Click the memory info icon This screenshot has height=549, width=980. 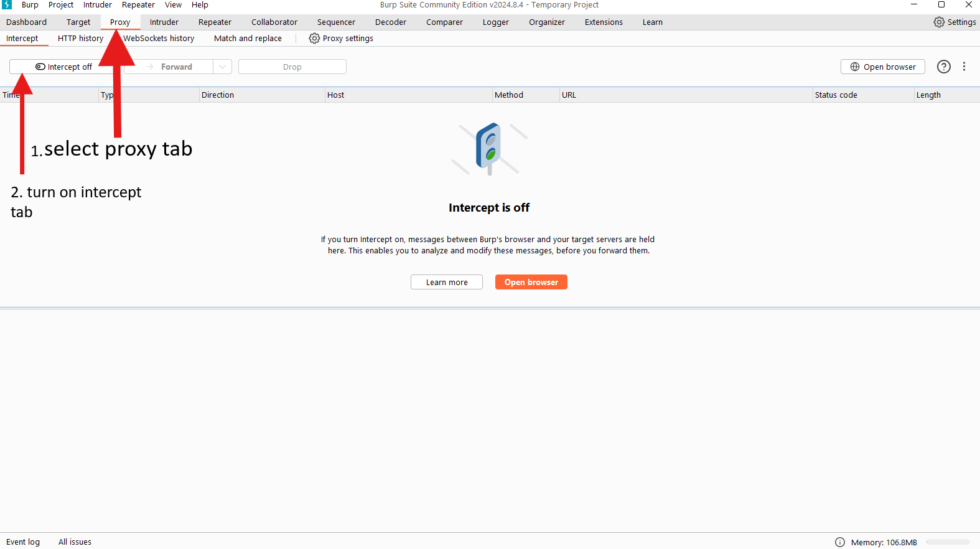click(x=840, y=542)
